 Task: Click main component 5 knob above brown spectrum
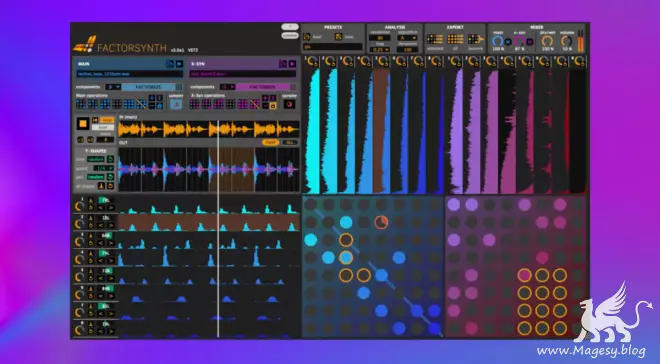(382, 62)
